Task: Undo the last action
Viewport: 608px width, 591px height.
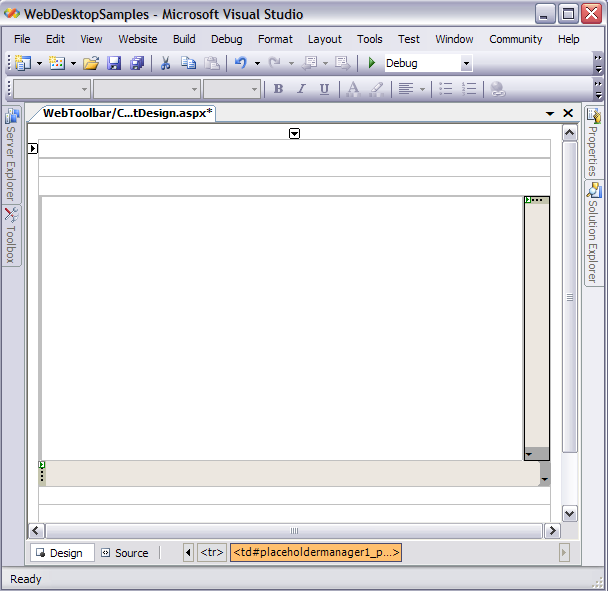Action: click(240, 63)
